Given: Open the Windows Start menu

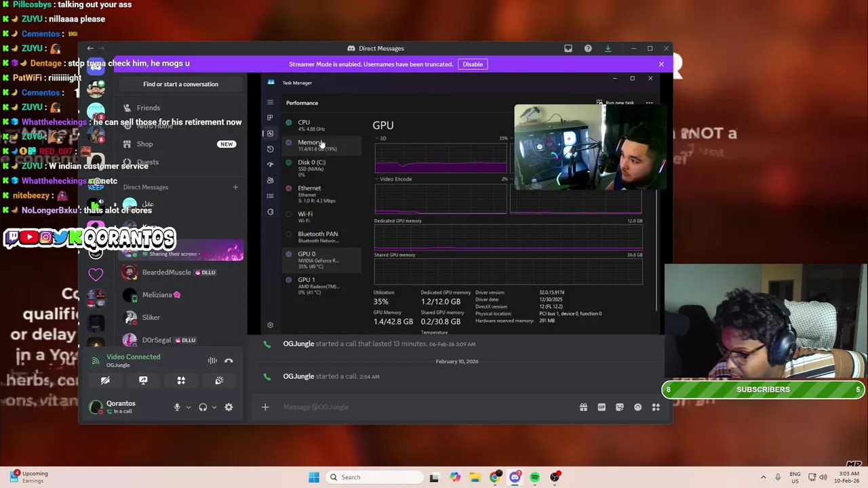Looking at the screenshot, I should click(314, 477).
